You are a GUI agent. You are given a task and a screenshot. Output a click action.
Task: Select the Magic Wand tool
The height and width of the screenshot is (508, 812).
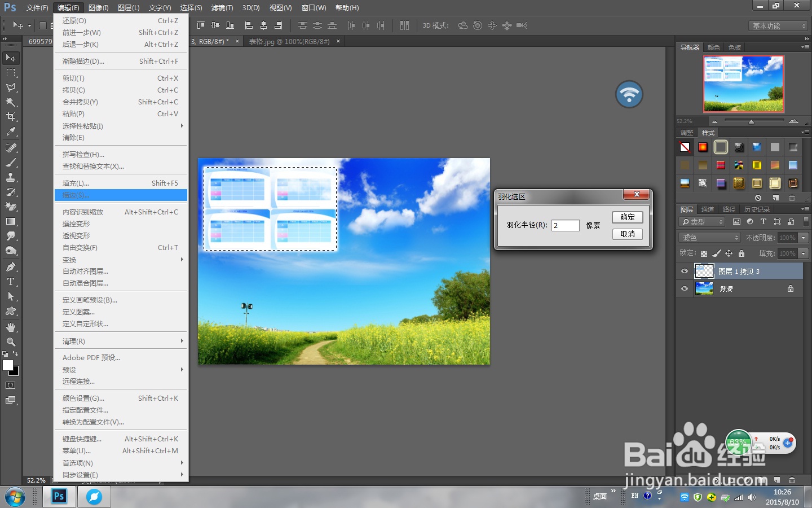tap(11, 102)
